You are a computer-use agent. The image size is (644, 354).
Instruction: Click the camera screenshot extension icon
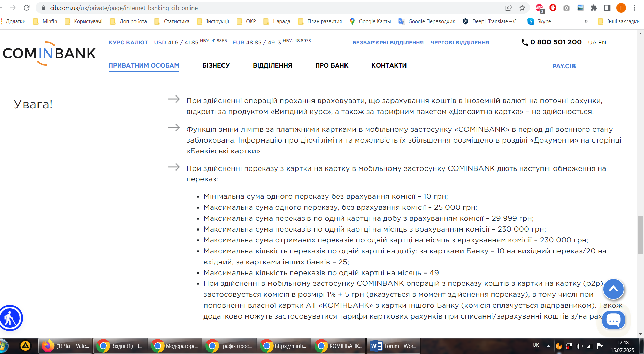click(x=566, y=8)
